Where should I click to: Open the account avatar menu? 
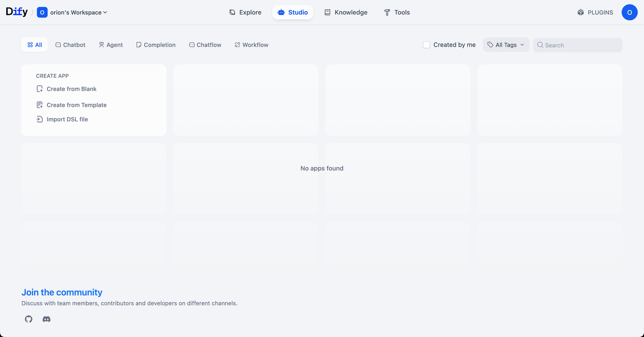(x=630, y=12)
